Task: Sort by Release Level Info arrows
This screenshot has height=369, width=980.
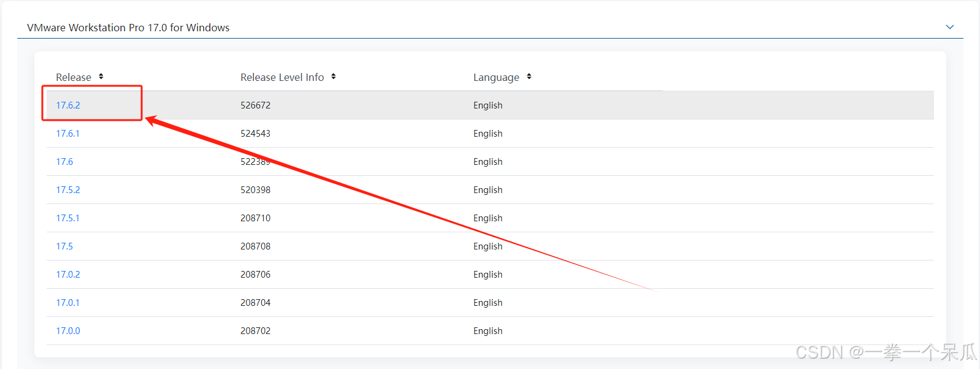Action: click(x=334, y=77)
